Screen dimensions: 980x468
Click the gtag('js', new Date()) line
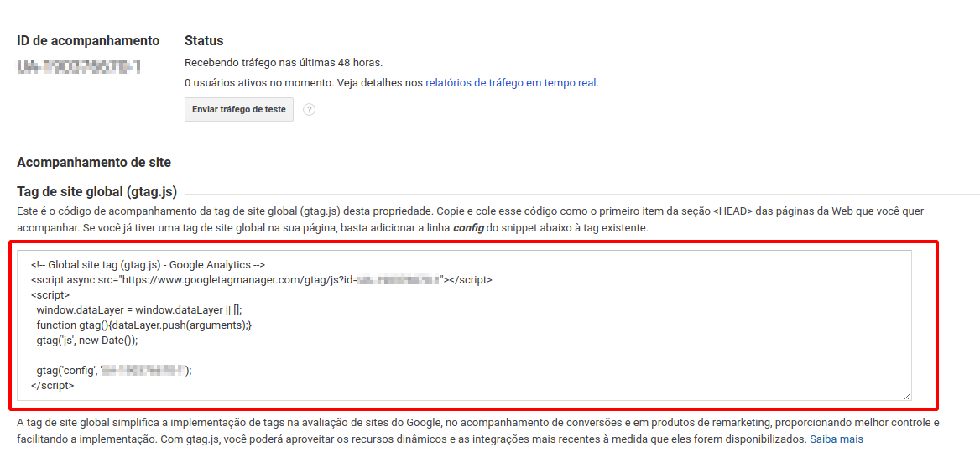pyautogui.click(x=87, y=341)
